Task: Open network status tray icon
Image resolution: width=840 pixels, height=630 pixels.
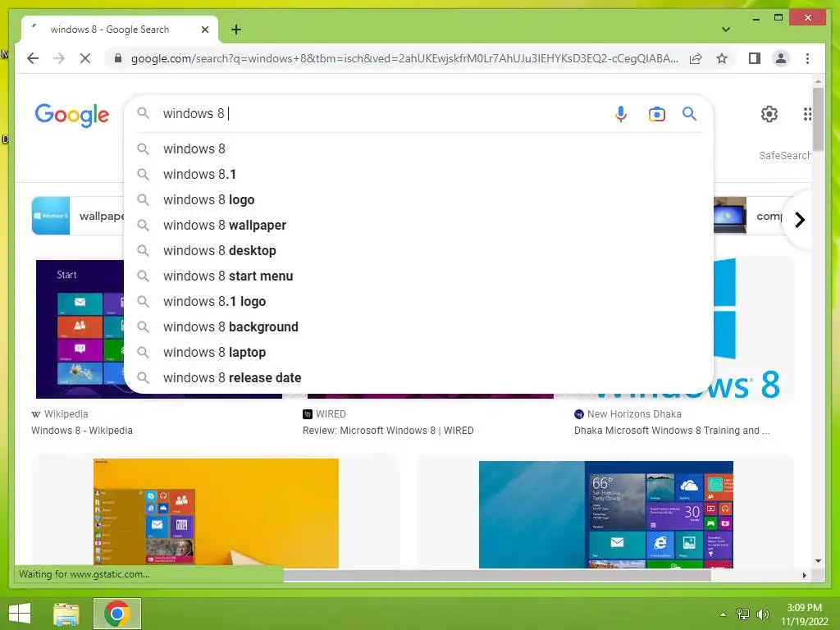Action: pyautogui.click(x=743, y=614)
